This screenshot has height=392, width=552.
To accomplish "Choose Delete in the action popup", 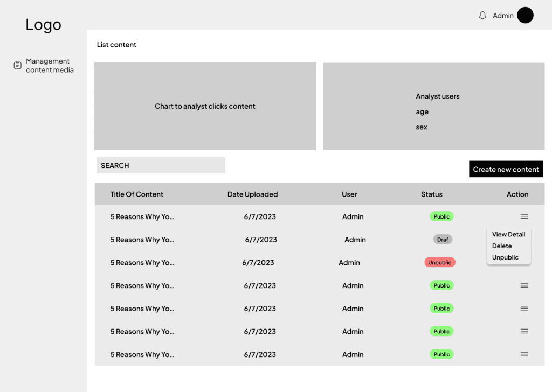I will pyautogui.click(x=502, y=246).
